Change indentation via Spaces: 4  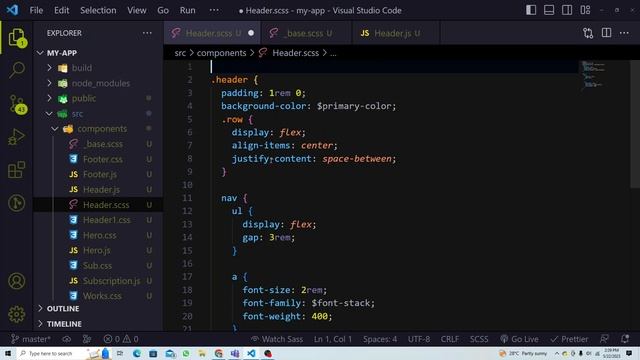point(380,339)
